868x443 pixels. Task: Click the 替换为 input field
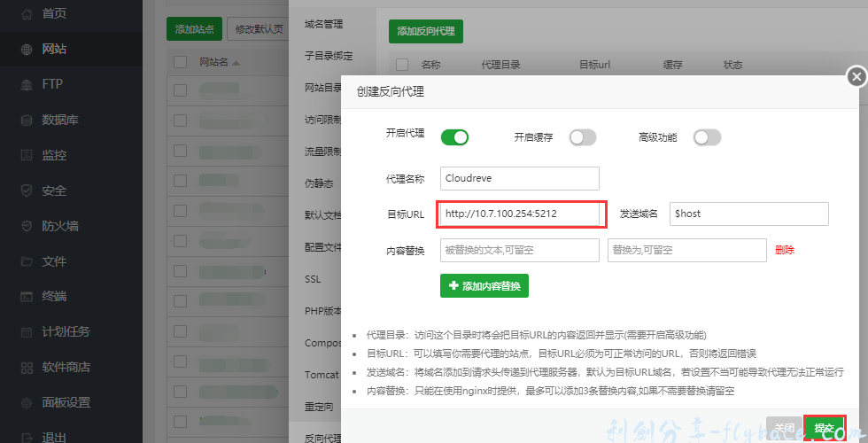pyautogui.click(x=687, y=250)
